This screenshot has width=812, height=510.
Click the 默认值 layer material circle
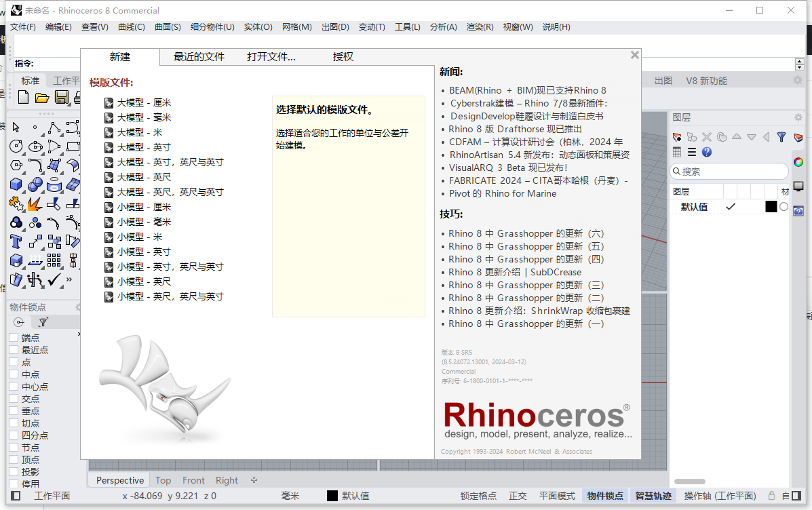784,207
